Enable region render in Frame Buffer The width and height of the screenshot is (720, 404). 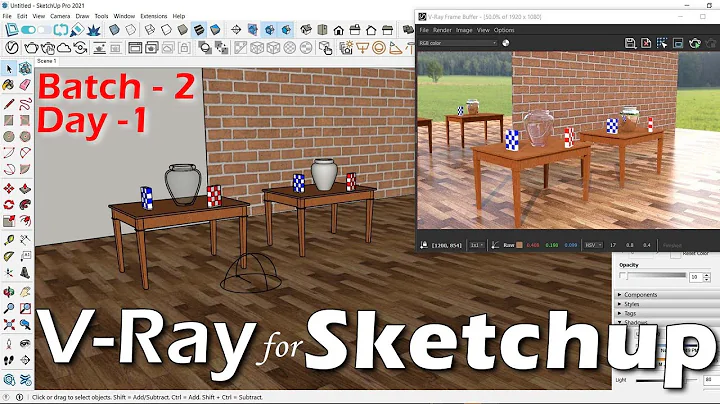(x=662, y=43)
